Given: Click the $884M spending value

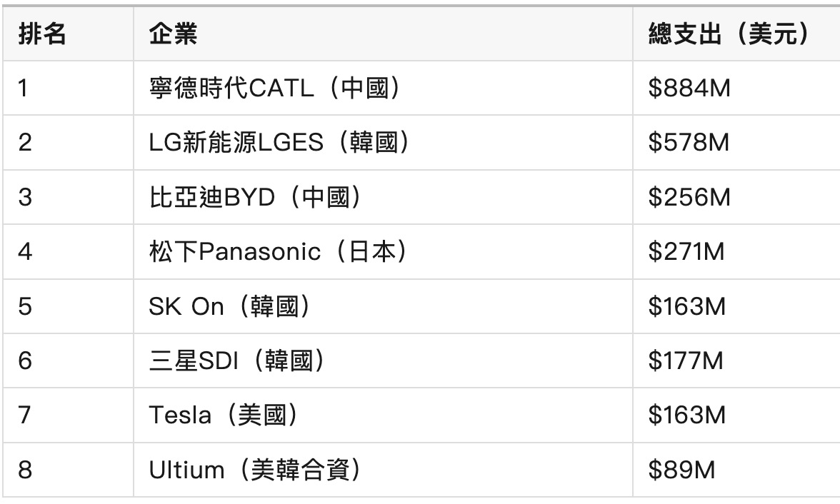Looking at the screenshot, I should click(689, 88).
